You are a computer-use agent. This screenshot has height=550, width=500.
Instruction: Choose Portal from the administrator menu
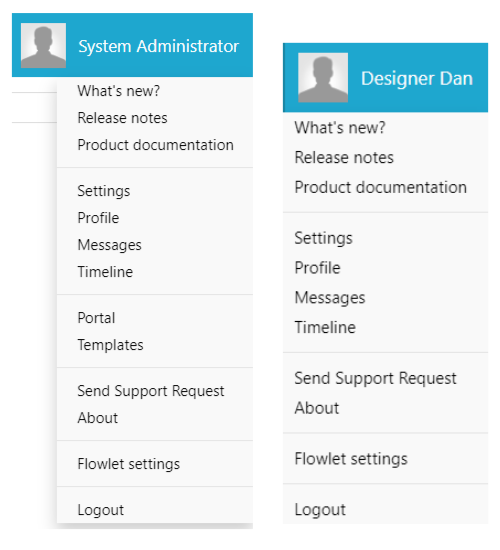[x=96, y=318]
